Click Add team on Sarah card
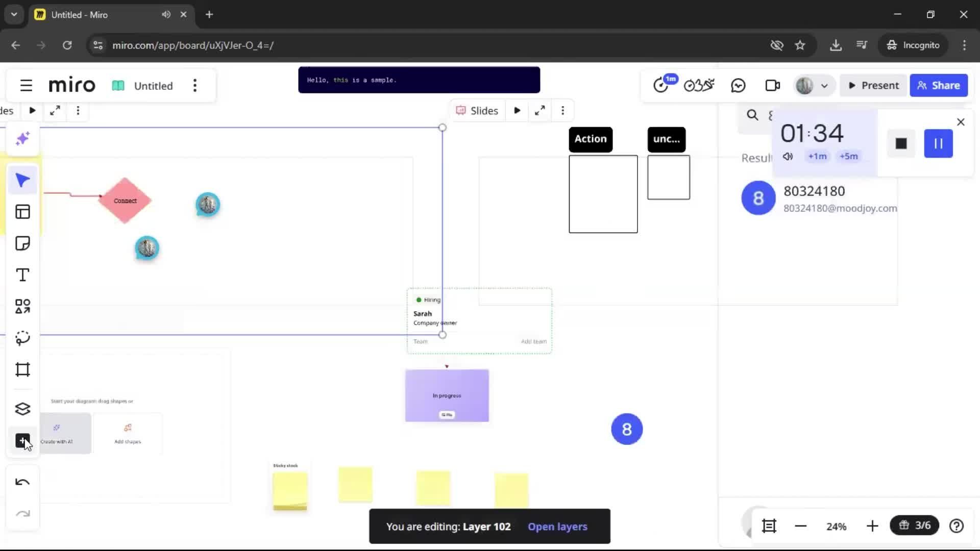Image resolution: width=980 pixels, height=551 pixels. 533,341
